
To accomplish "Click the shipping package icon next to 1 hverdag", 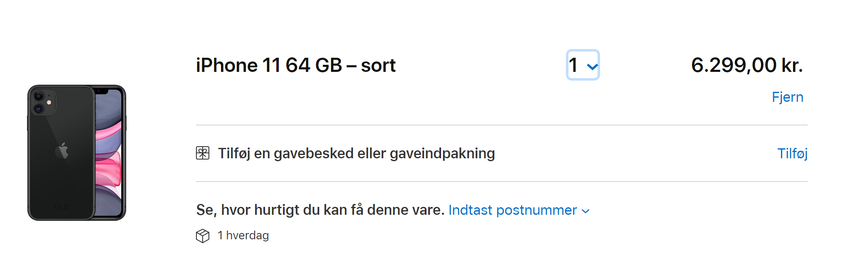I will 203,236.
